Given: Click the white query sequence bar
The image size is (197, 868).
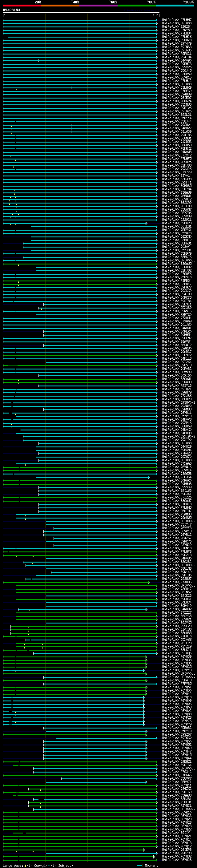Looking at the screenshot, I should coord(81,12).
